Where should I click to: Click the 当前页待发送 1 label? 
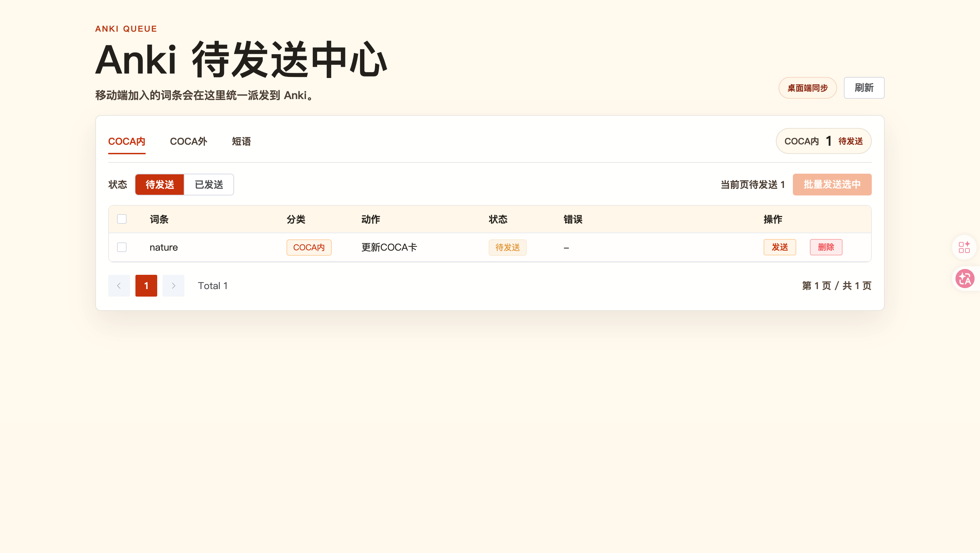click(x=753, y=185)
